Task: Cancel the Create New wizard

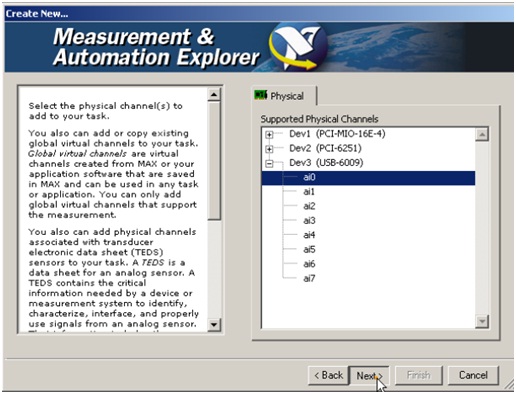Action: (x=473, y=375)
